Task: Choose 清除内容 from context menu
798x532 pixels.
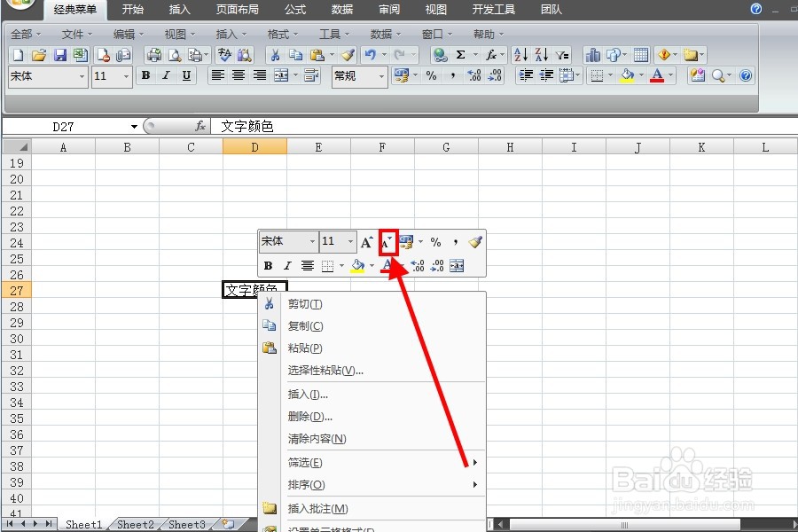Action: point(372,439)
